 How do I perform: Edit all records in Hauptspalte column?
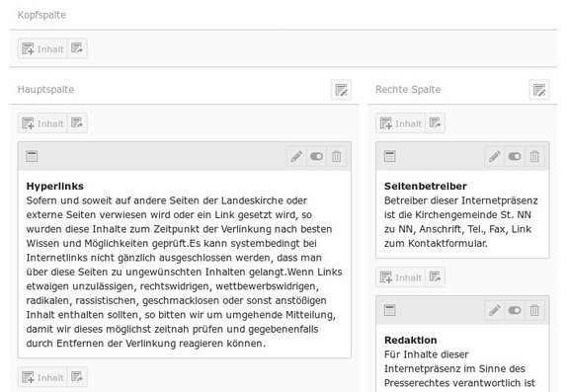341,90
